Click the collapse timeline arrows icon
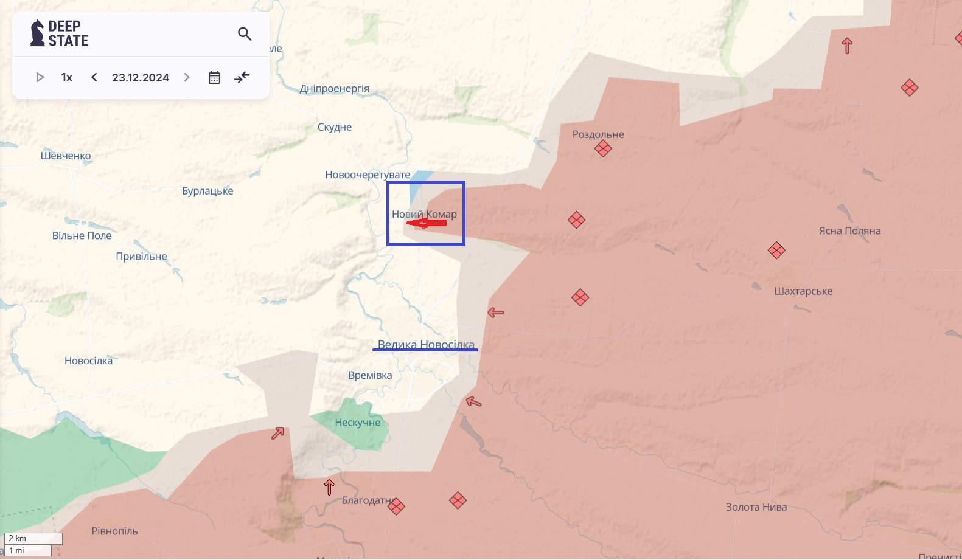 point(242,77)
